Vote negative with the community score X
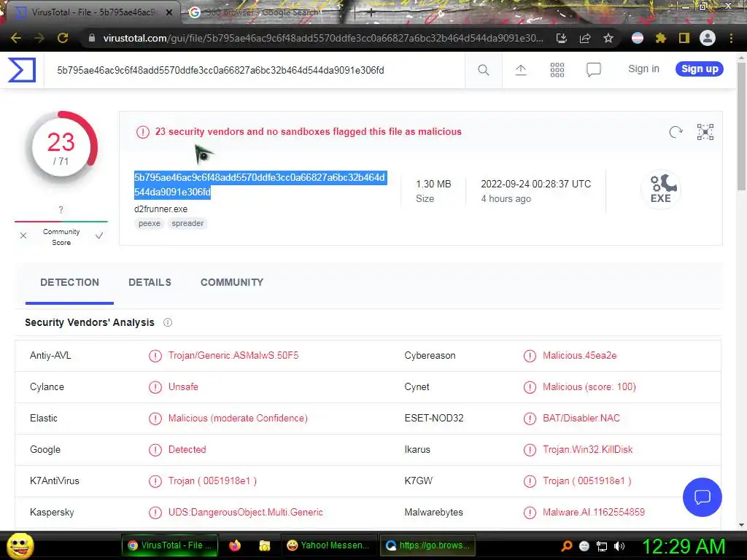747x560 pixels. (x=23, y=236)
